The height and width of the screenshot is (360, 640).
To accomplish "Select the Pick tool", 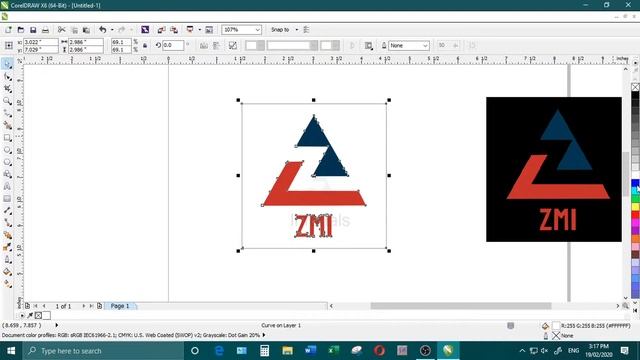I will (x=7, y=64).
